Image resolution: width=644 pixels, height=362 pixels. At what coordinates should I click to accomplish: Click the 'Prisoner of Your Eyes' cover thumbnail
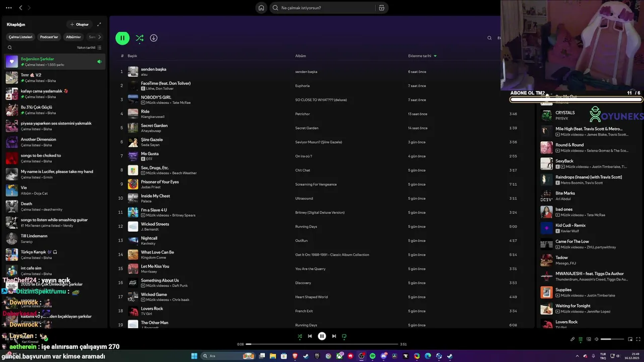pos(133,184)
